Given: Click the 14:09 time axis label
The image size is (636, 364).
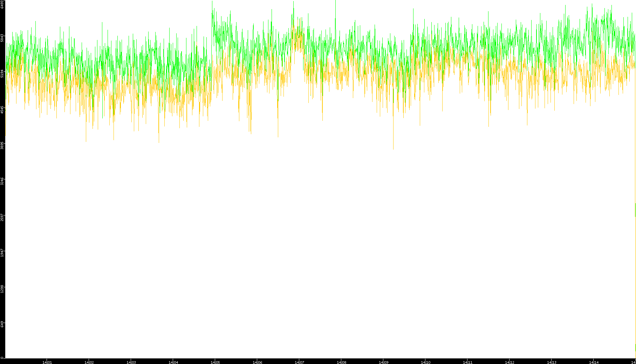Looking at the screenshot, I should pos(383,362).
